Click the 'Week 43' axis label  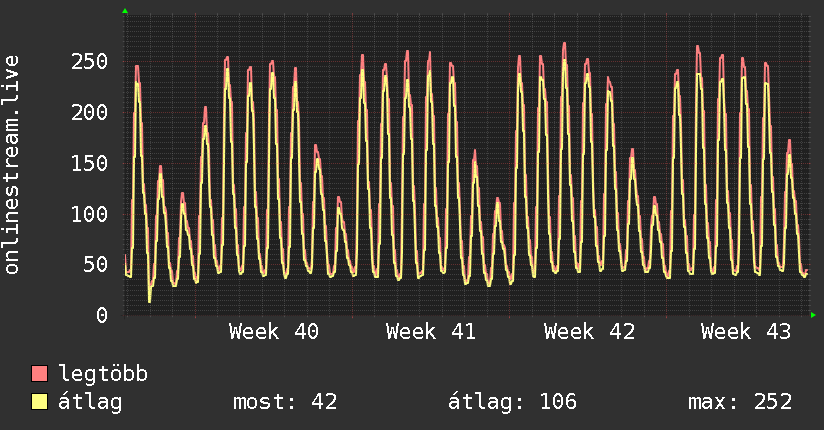pos(746,332)
